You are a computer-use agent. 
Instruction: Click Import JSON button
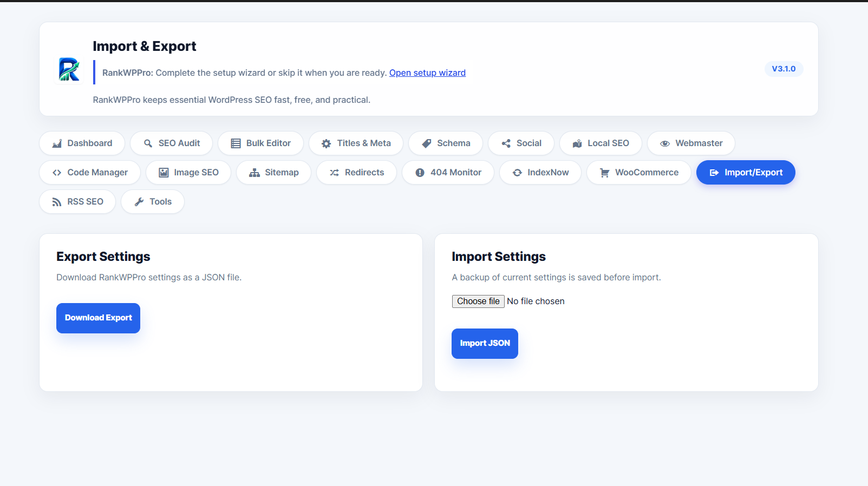click(485, 344)
